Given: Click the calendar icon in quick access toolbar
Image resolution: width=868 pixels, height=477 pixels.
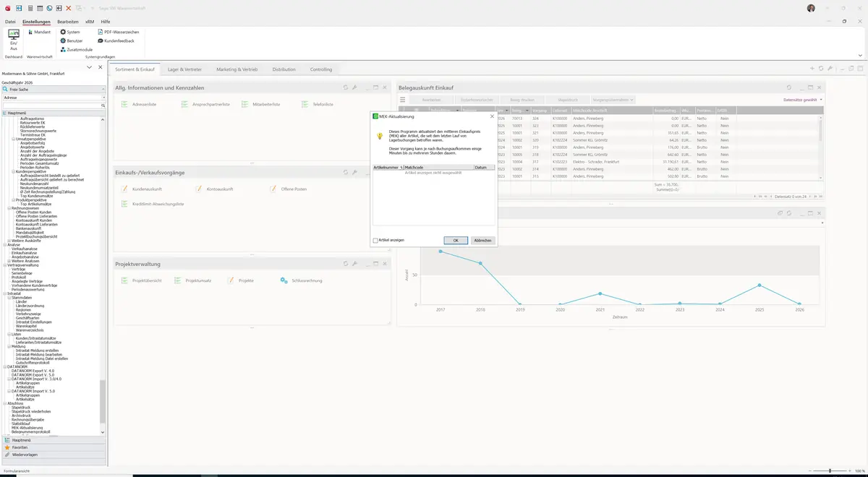Looking at the screenshot, I should pos(39,8).
